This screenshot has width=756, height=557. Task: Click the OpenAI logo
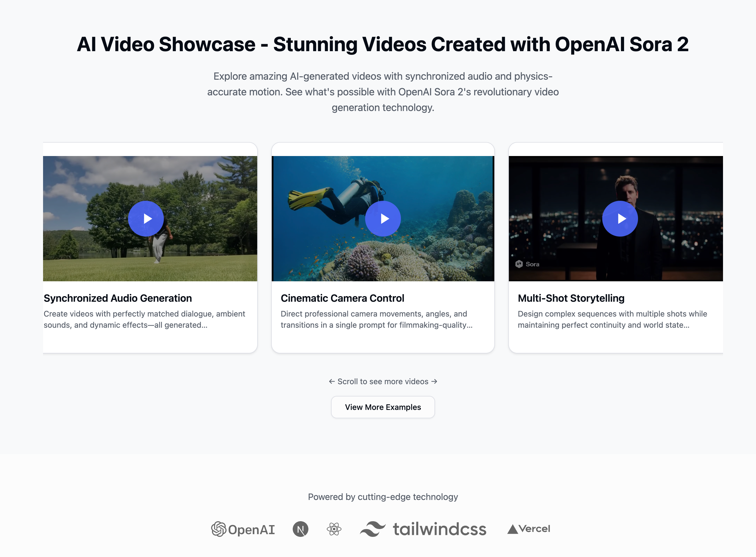(x=243, y=529)
